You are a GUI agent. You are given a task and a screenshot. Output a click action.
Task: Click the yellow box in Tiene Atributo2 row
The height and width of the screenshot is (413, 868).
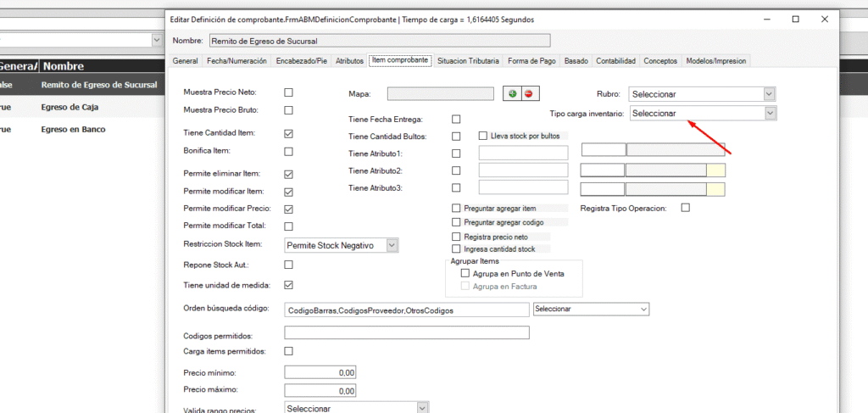pos(716,169)
